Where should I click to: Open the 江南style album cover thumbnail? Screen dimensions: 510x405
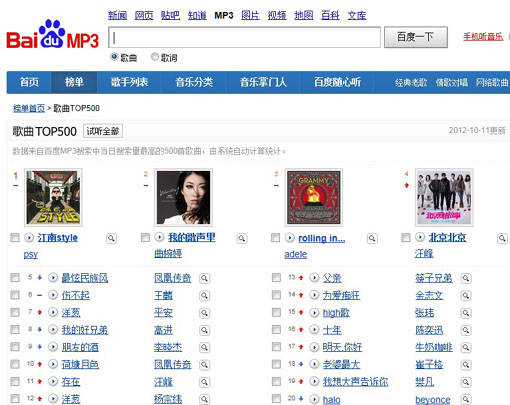53,197
